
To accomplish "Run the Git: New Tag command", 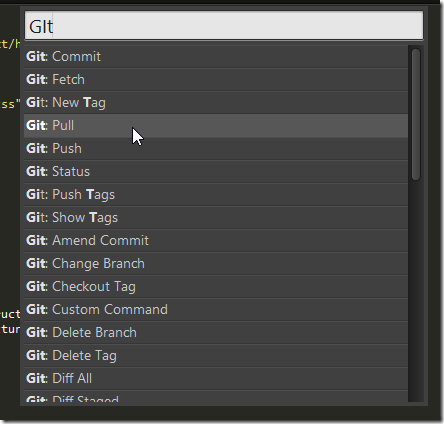I will point(216,103).
